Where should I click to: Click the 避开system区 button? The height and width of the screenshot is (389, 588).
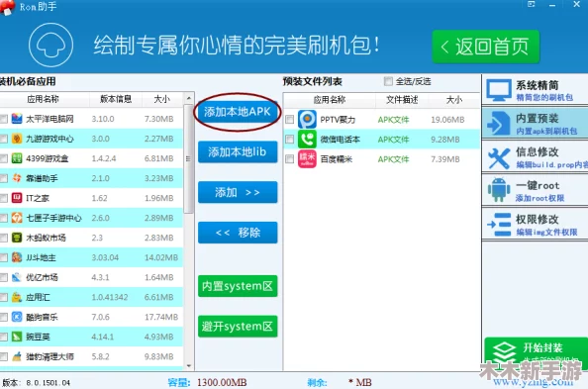(238, 326)
